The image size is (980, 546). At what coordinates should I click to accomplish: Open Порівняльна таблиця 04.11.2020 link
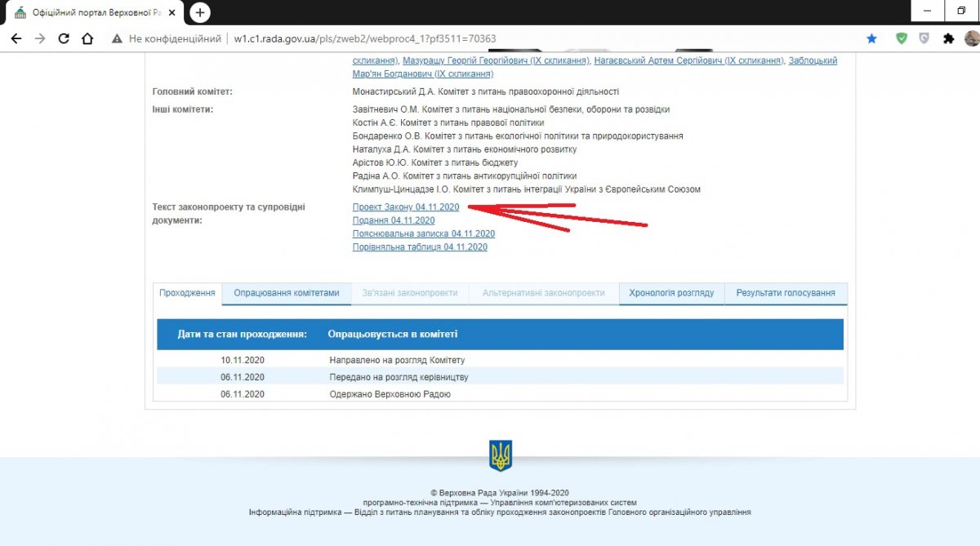420,246
